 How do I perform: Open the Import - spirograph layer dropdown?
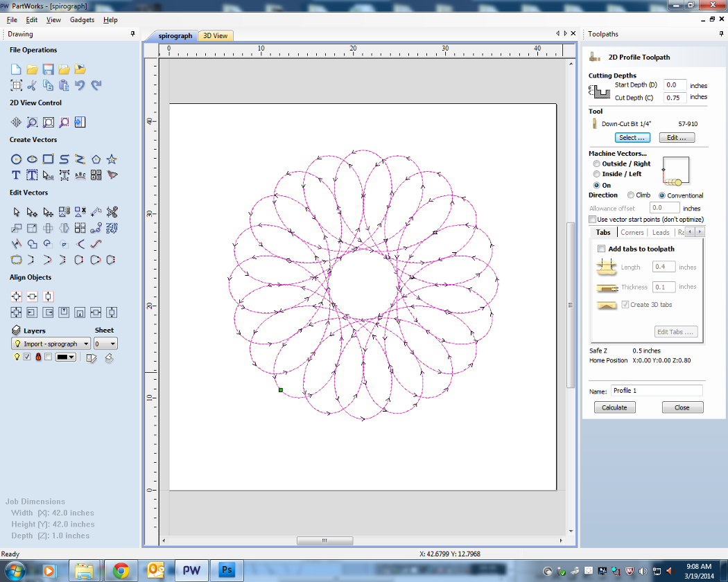pos(51,344)
